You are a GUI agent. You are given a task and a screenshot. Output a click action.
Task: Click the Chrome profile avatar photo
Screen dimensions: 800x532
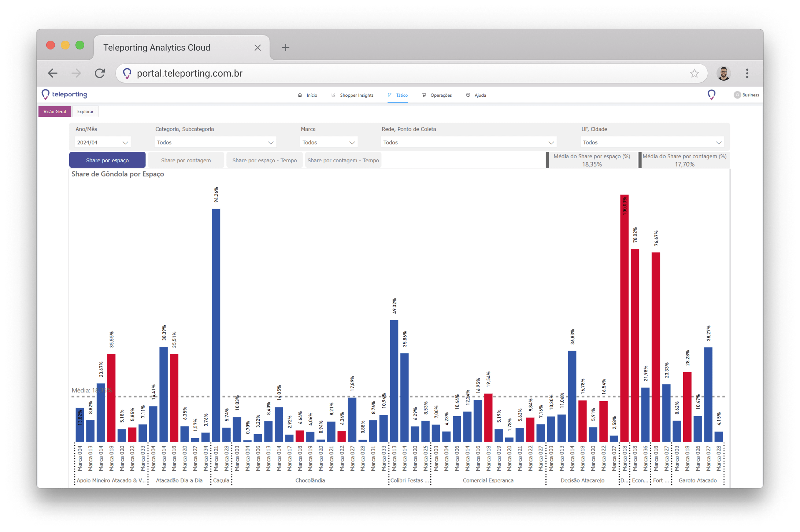[x=723, y=73]
